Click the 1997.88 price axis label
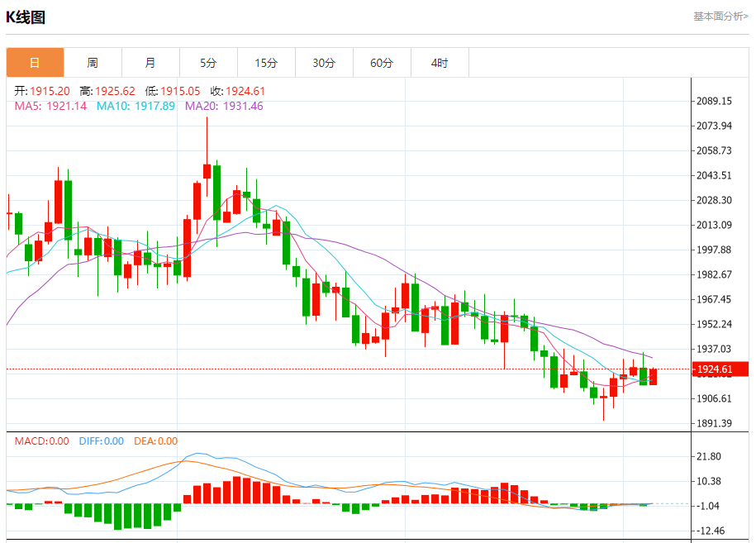This screenshot has width=756, height=543. pyautogui.click(x=714, y=250)
